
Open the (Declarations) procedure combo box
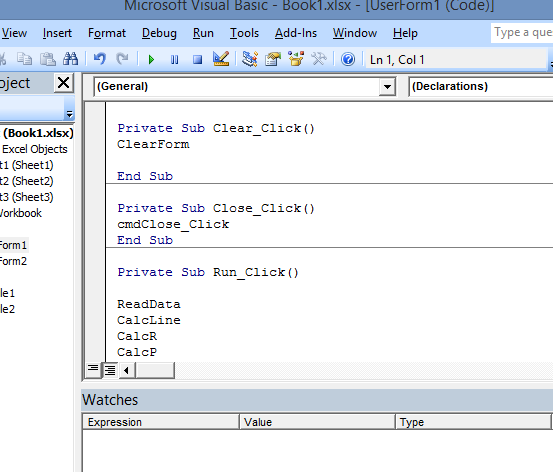tap(481, 86)
